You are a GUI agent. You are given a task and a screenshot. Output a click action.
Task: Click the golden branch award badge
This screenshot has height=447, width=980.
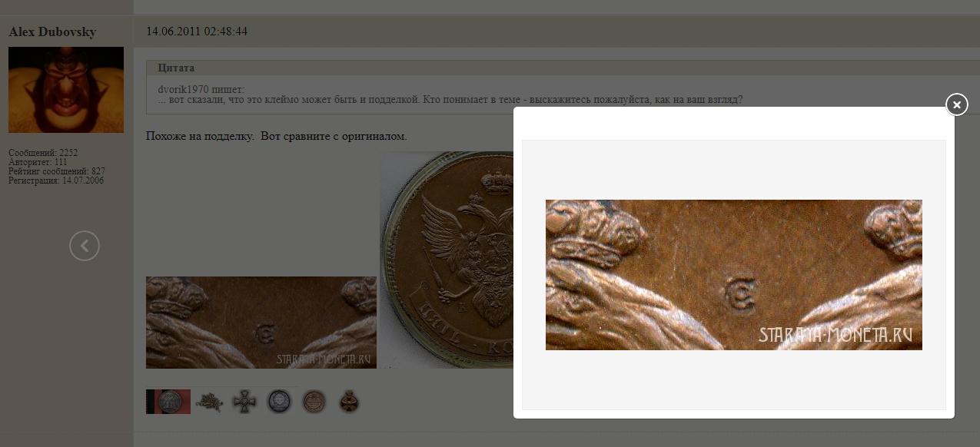click(209, 402)
